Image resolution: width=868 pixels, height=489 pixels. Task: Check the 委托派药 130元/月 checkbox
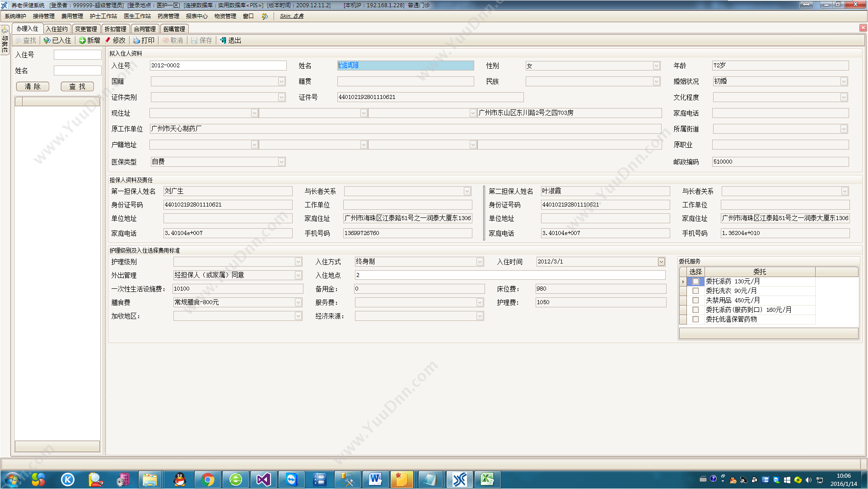tap(695, 282)
